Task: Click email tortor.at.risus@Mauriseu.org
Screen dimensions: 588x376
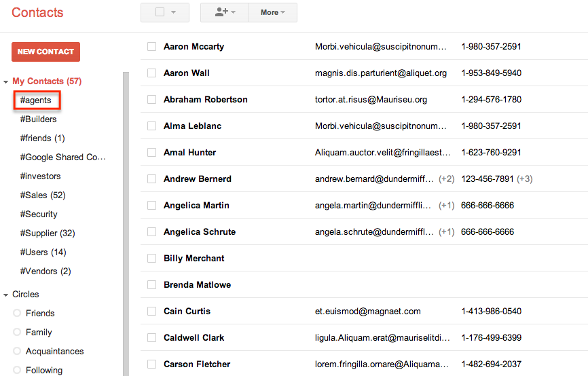Action: click(x=371, y=99)
